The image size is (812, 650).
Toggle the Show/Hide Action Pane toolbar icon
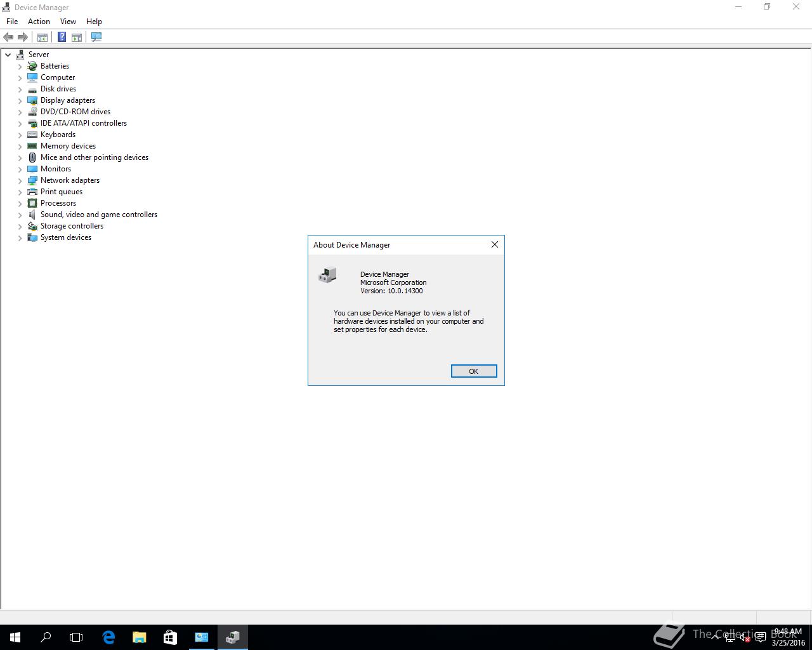pos(77,37)
